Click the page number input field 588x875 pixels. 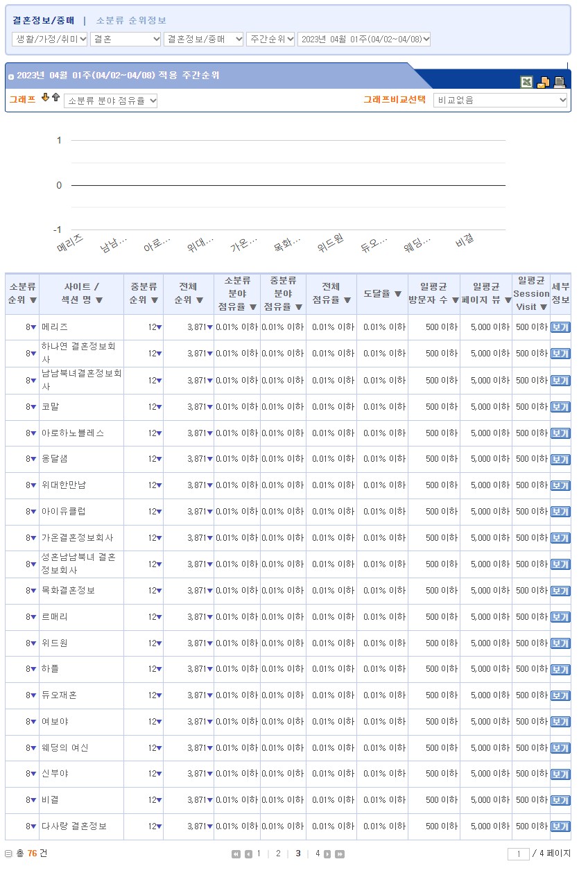tap(518, 854)
